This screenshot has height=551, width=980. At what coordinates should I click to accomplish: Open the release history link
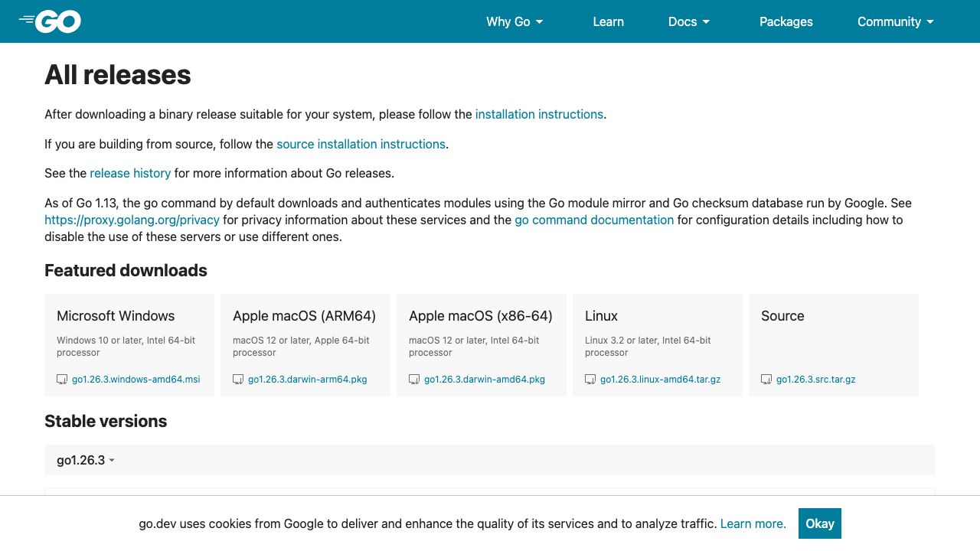(x=130, y=173)
